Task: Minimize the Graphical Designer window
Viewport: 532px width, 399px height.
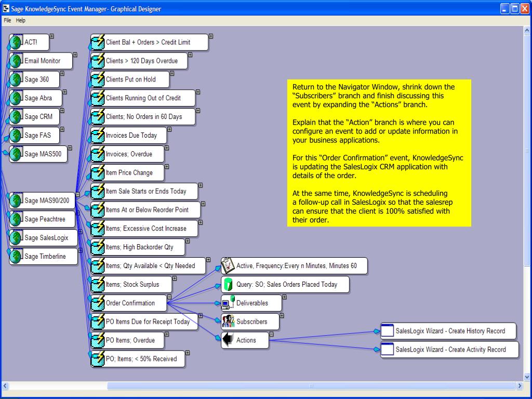Action: tap(505, 9)
